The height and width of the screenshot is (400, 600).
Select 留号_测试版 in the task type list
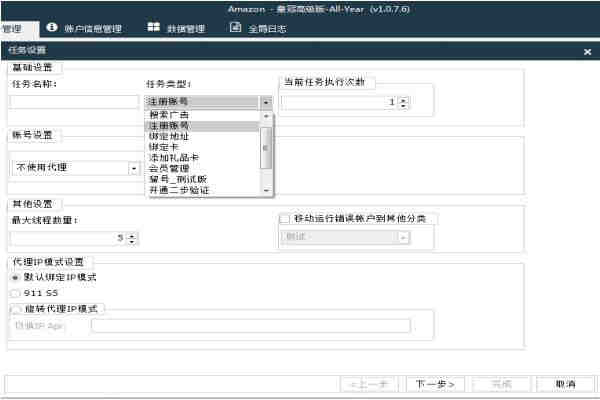(202, 179)
